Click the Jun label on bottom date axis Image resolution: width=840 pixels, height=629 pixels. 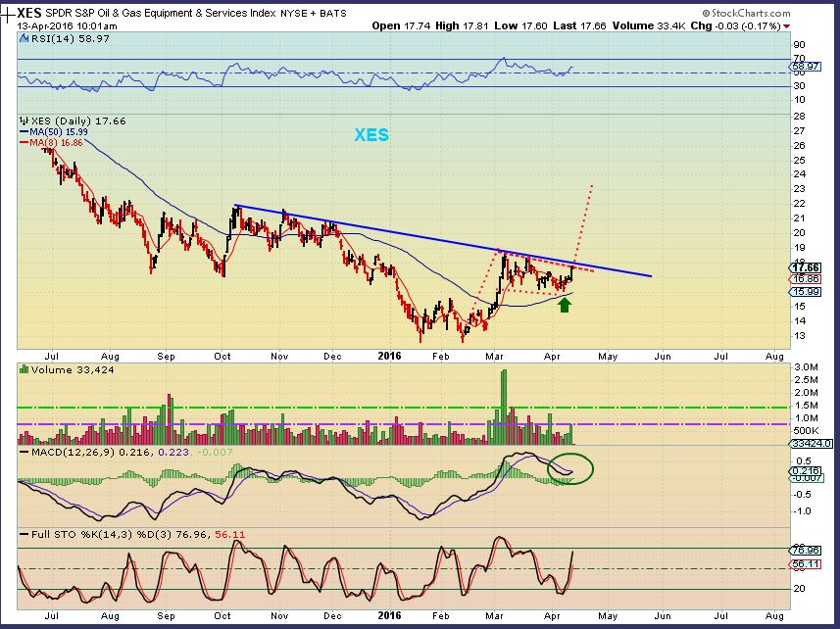click(x=663, y=616)
